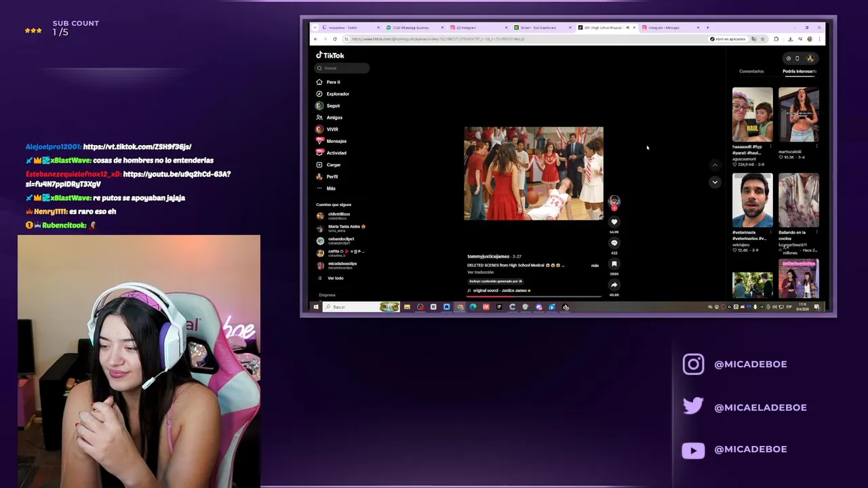Open cebandoclips1 followed account
This screenshot has height=488, width=868.
tap(336, 241)
